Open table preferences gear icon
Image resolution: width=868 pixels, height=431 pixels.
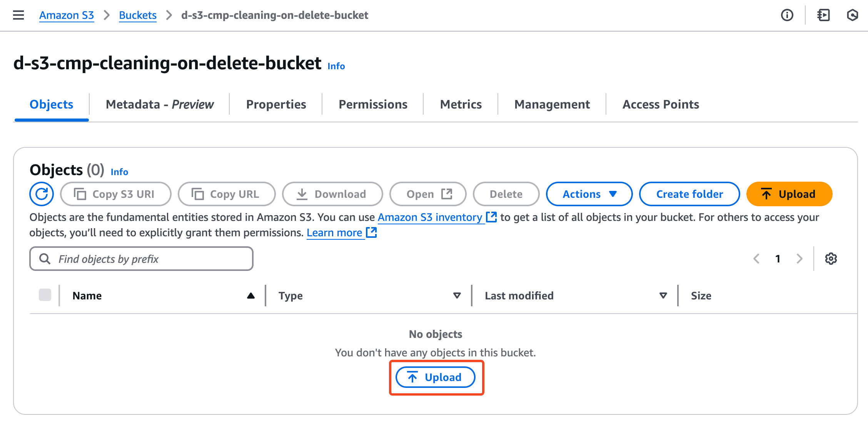point(831,259)
